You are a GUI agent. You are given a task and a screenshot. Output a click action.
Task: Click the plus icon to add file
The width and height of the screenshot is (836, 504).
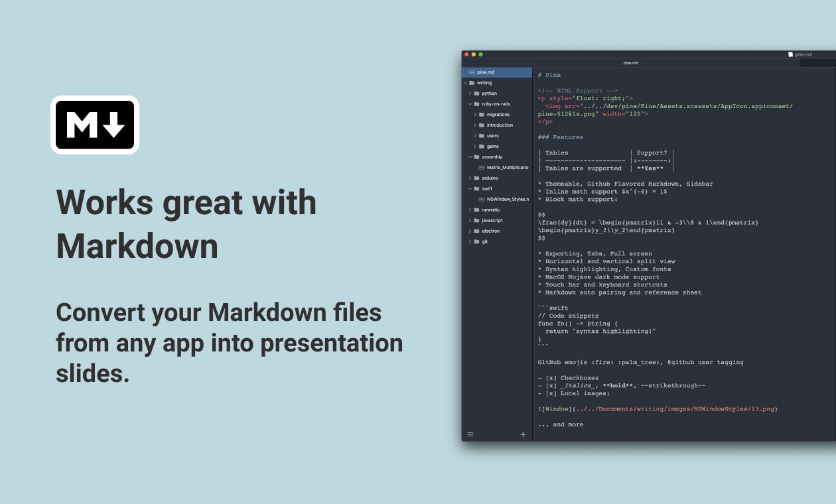pyautogui.click(x=523, y=434)
